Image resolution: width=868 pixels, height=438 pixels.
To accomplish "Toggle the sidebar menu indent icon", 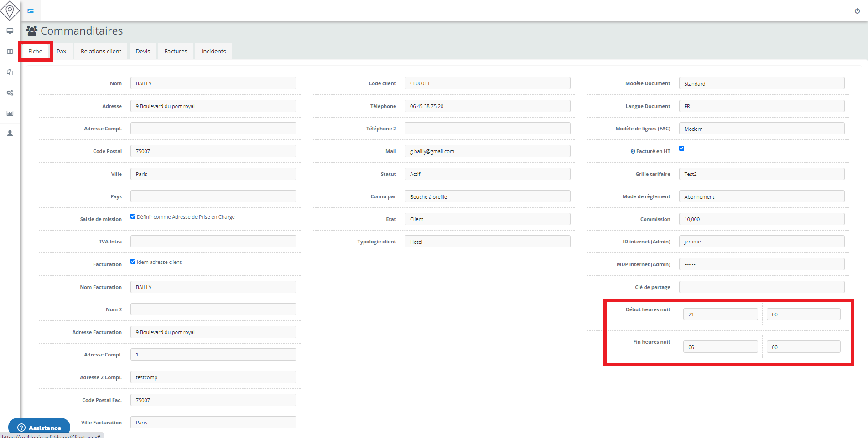I will click(x=31, y=11).
